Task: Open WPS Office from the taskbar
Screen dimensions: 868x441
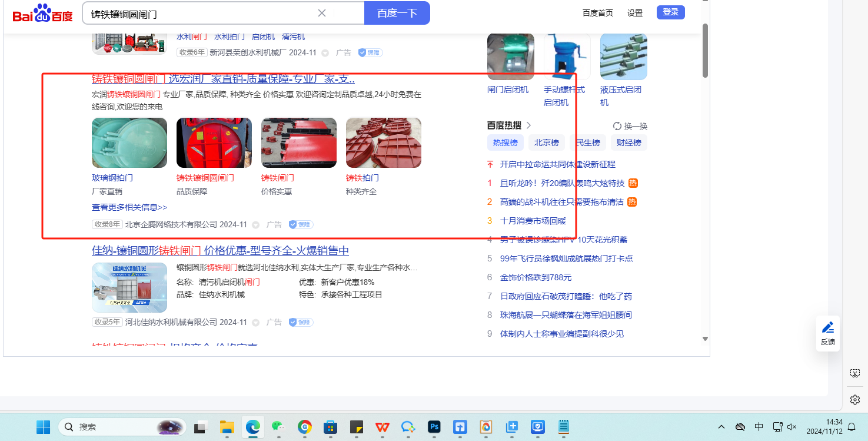Action: pyautogui.click(x=383, y=427)
